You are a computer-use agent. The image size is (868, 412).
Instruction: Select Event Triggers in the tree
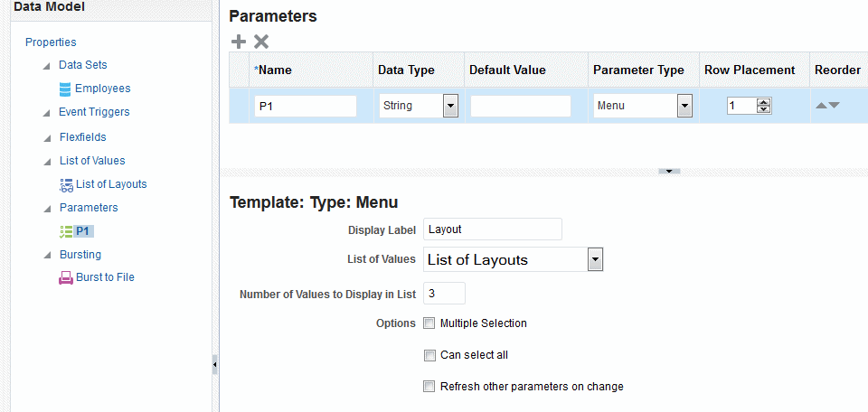(94, 112)
